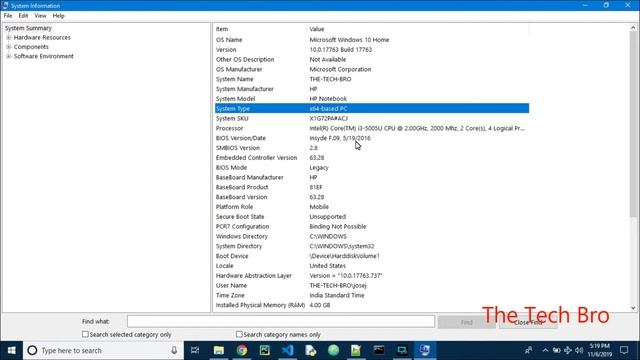Image resolution: width=640 pixels, height=360 pixels.
Task: Launch Google Chrome from the taskbar
Action: click(x=242, y=350)
